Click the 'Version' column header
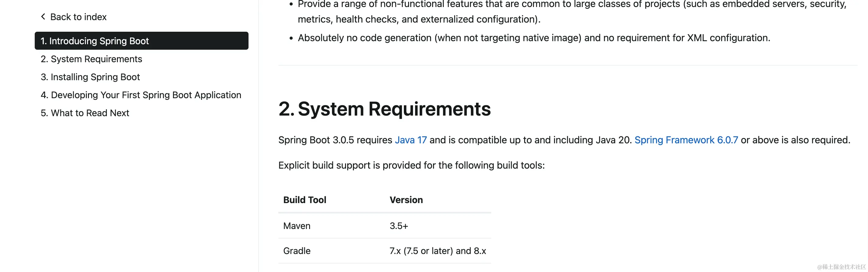Screen dimensions: 868x272 pyautogui.click(x=406, y=200)
